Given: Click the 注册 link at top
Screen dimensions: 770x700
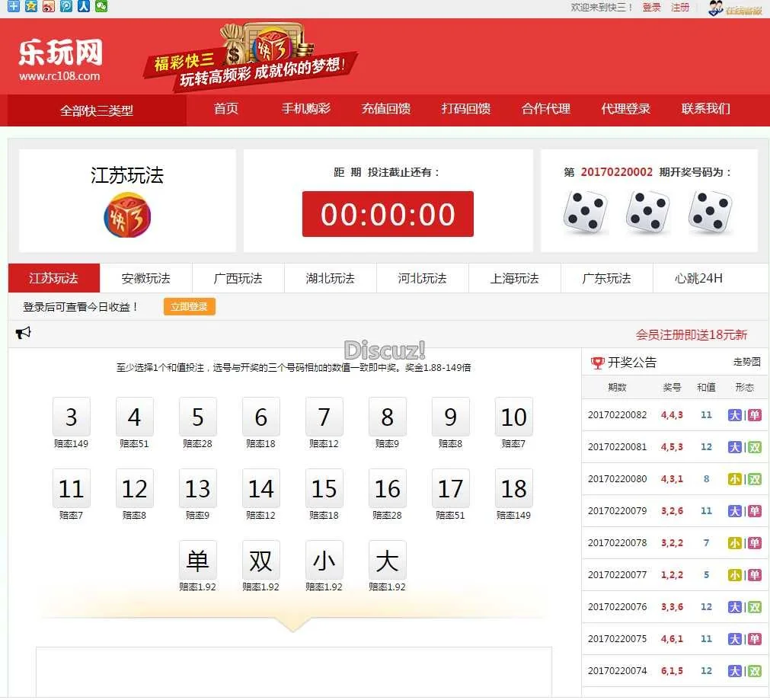Looking at the screenshot, I should point(679,8).
